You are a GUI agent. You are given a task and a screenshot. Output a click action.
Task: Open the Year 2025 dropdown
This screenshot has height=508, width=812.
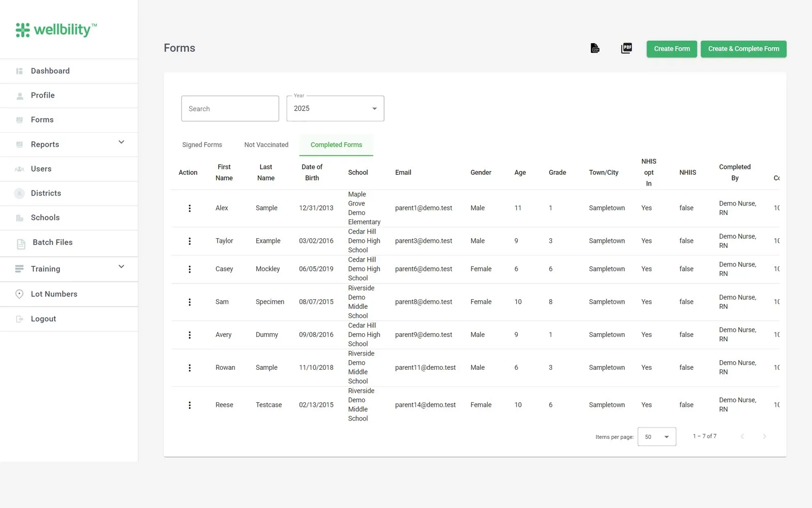tap(335, 109)
